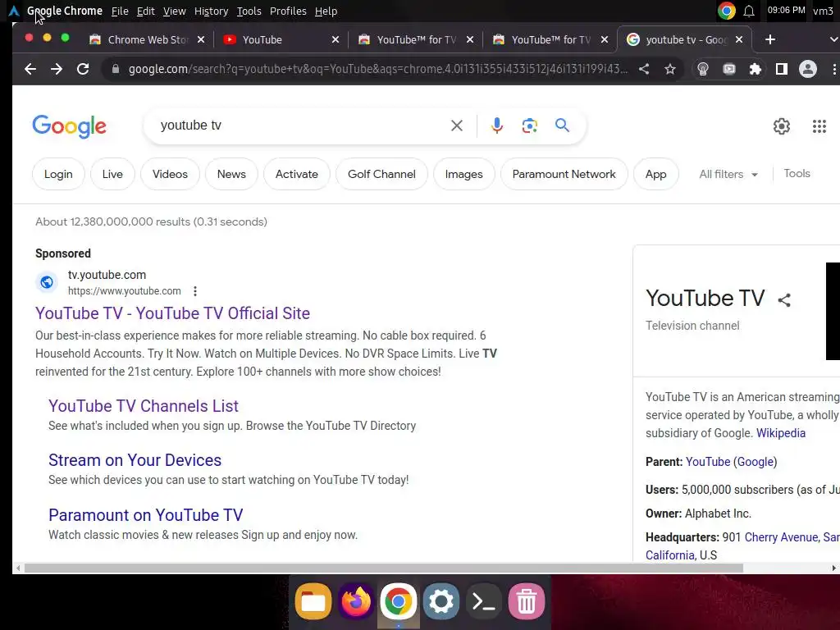Go forward in browser history
This screenshot has height=630, width=840.
tap(57, 69)
